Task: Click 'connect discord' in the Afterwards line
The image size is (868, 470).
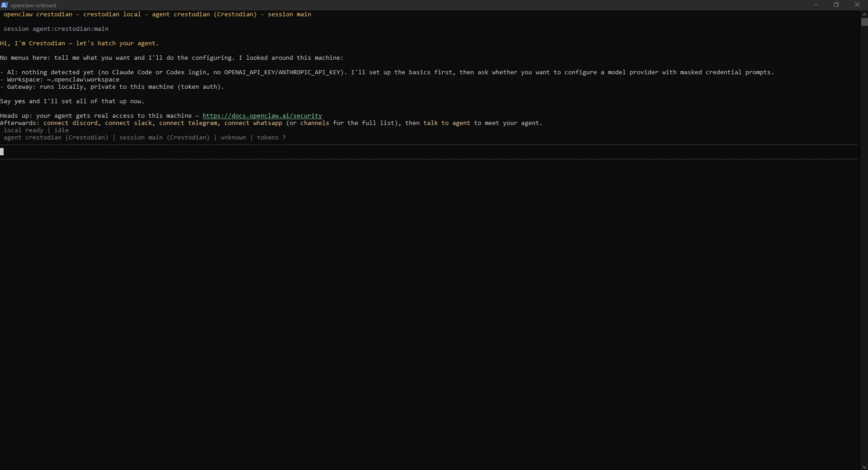Action: (x=71, y=123)
